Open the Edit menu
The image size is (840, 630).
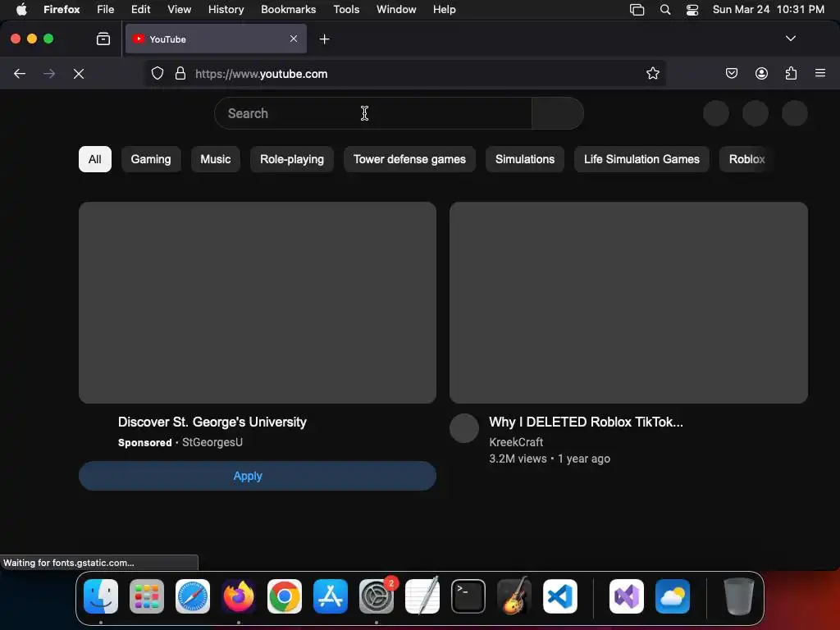click(140, 9)
